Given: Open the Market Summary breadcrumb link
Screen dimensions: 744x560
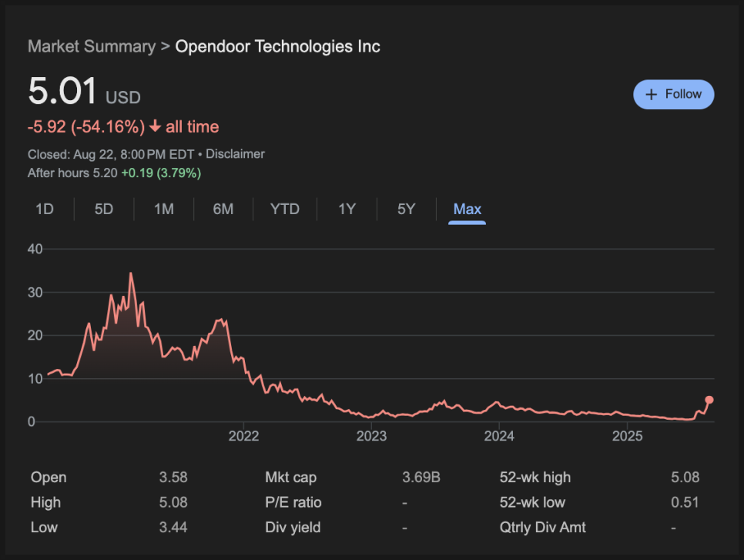Looking at the screenshot, I should 92,46.
